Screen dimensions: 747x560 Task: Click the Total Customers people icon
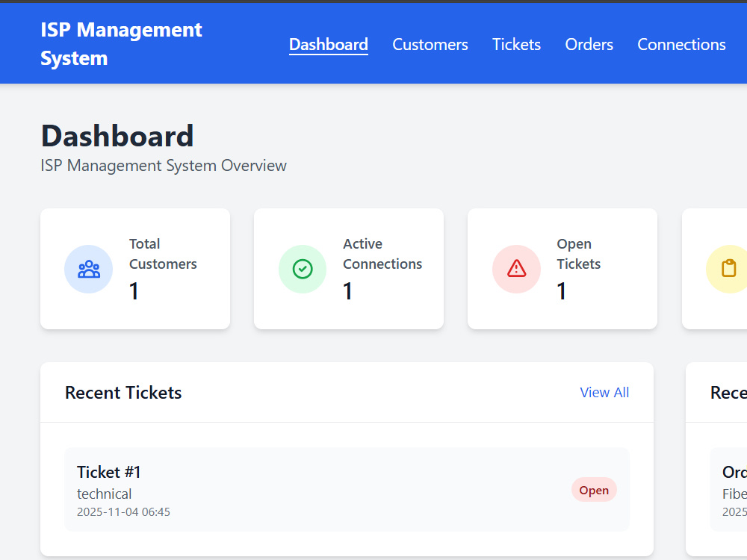pos(89,269)
